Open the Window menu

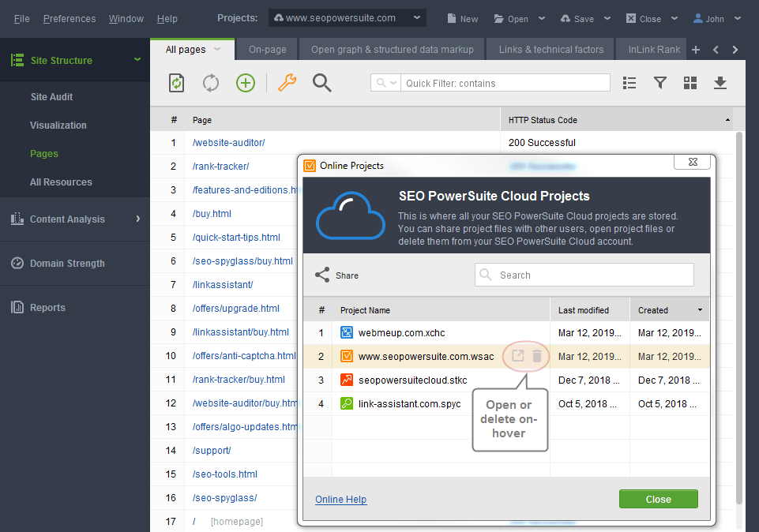coord(126,18)
